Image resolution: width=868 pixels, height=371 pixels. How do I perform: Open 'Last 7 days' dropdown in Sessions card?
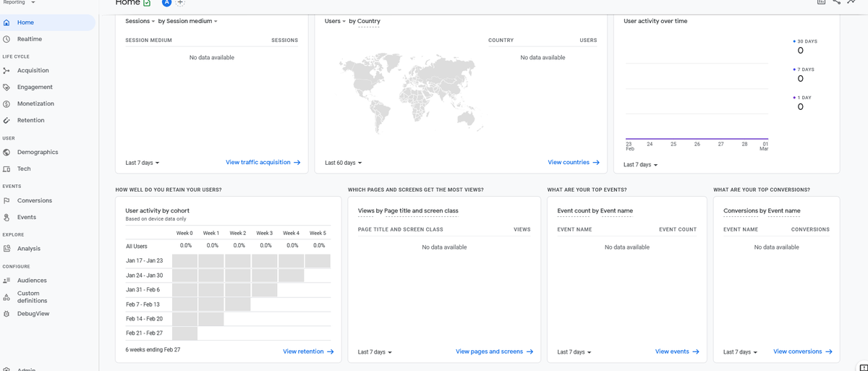click(142, 163)
